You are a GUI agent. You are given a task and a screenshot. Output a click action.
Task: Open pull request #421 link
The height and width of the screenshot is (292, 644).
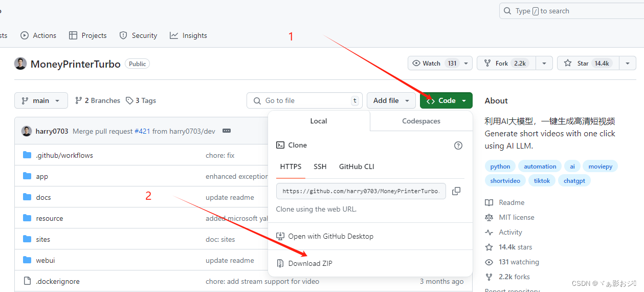pyautogui.click(x=142, y=131)
